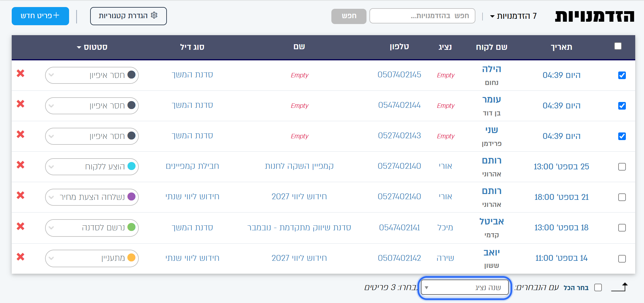Toggle the header select-all checkbox
The width and height of the screenshot is (644, 303).
[x=618, y=46]
